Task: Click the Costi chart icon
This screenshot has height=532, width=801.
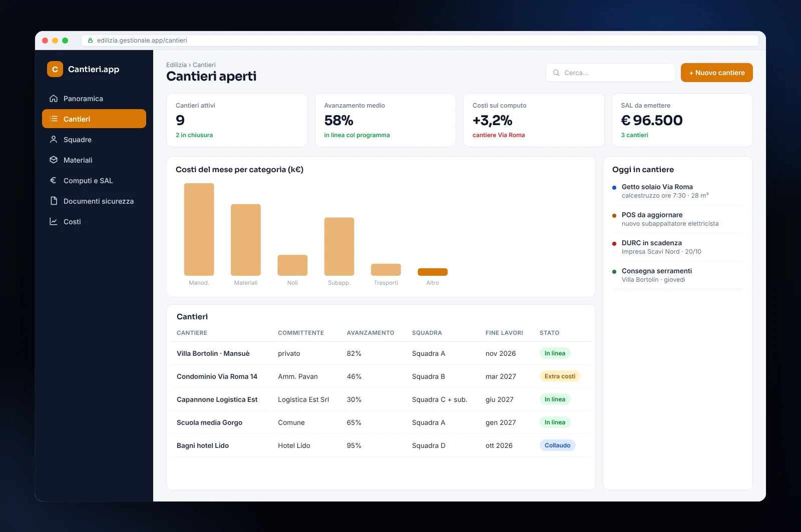Action: coord(54,222)
